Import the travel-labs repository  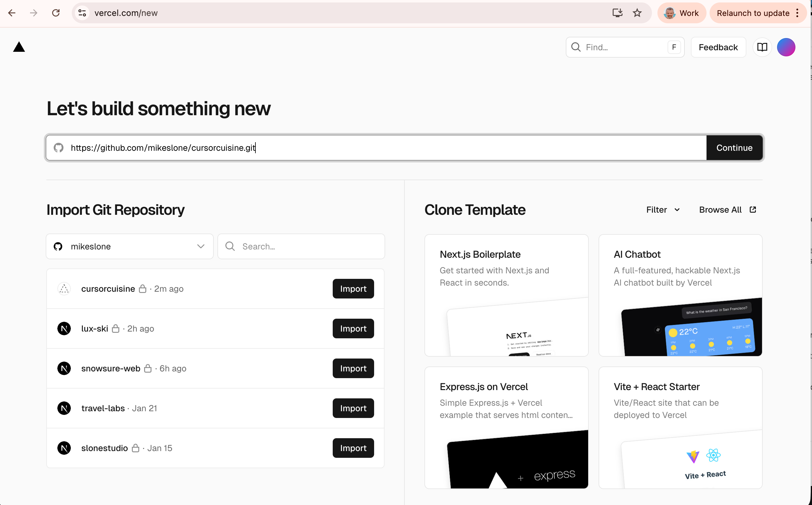[353, 408]
